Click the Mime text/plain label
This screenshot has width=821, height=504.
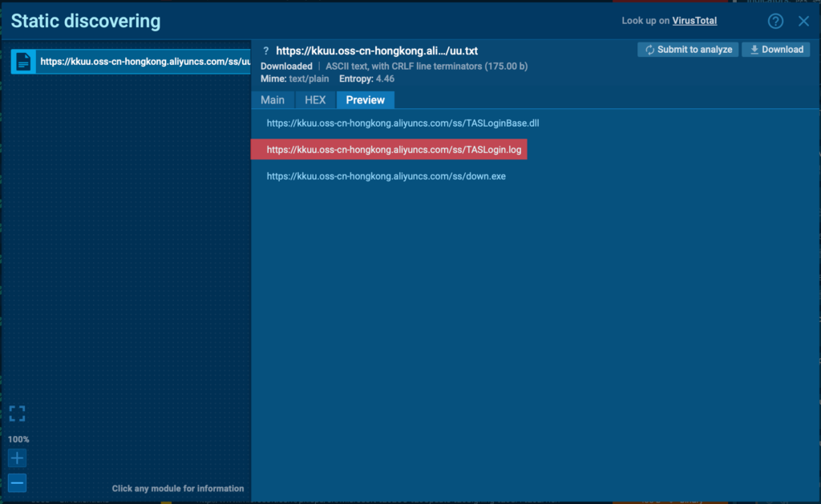click(294, 79)
